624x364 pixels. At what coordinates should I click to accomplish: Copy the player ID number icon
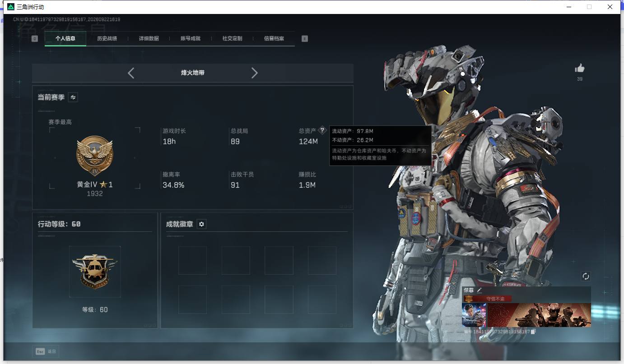point(533,332)
